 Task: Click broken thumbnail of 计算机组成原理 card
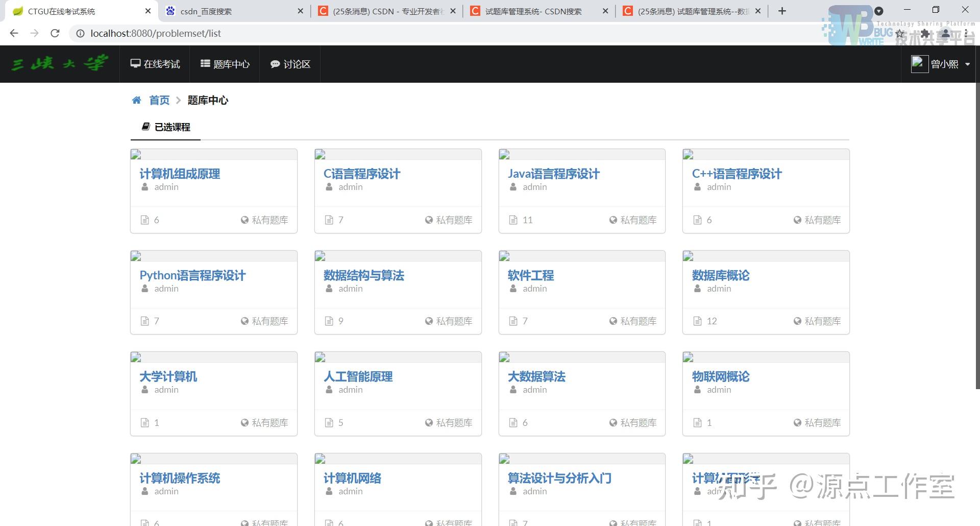[136, 154]
